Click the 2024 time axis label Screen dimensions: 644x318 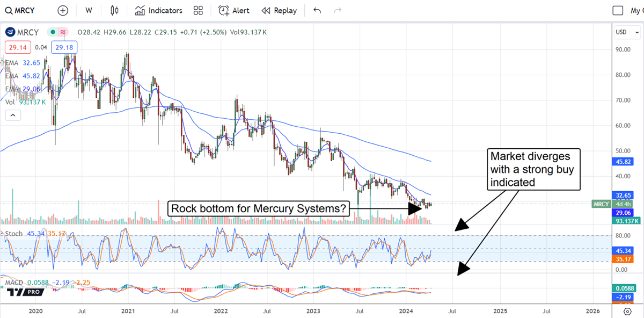[x=406, y=311]
